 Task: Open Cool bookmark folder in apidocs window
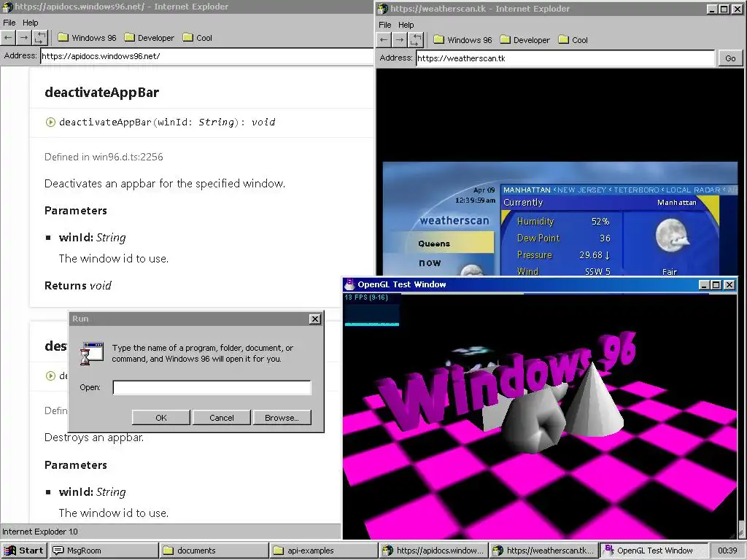198,38
